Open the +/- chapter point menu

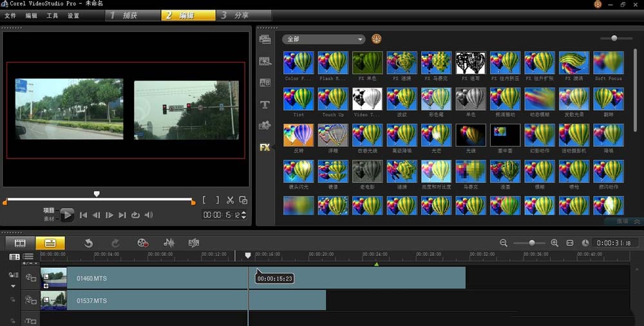[30, 264]
